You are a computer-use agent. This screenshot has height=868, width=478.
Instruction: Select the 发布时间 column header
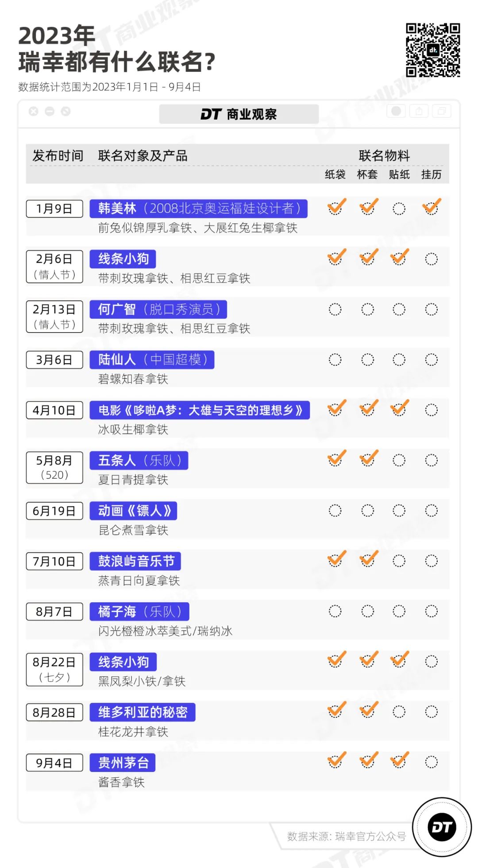58,156
